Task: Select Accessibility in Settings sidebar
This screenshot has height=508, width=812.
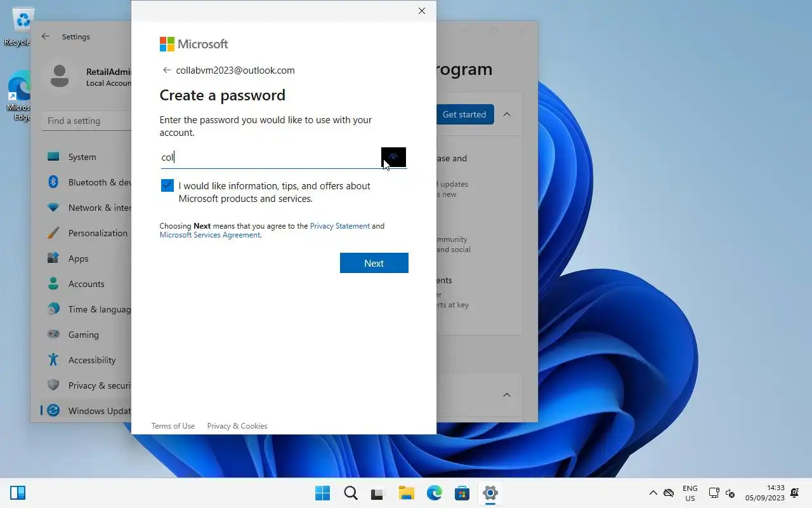Action: (x=86, y=360)
